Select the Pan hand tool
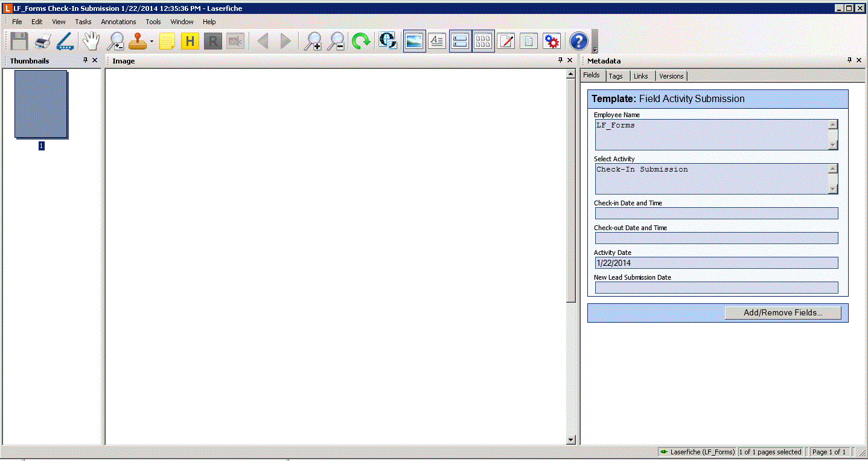 point(91,41)
